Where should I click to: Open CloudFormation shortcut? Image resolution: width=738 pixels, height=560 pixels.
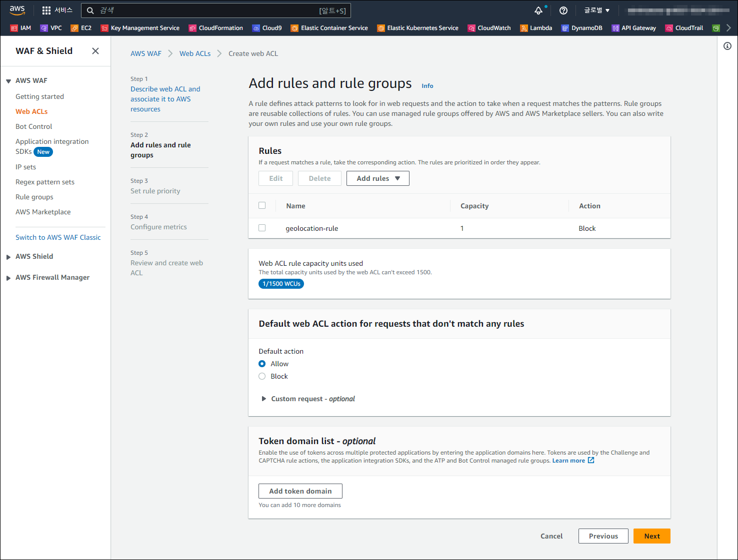click(x=215, y=28)
